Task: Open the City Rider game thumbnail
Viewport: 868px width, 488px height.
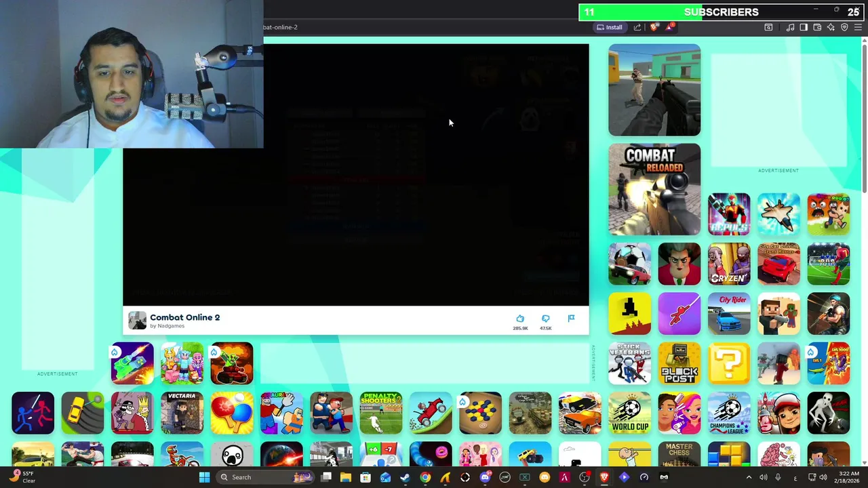Action: point(729,313)
